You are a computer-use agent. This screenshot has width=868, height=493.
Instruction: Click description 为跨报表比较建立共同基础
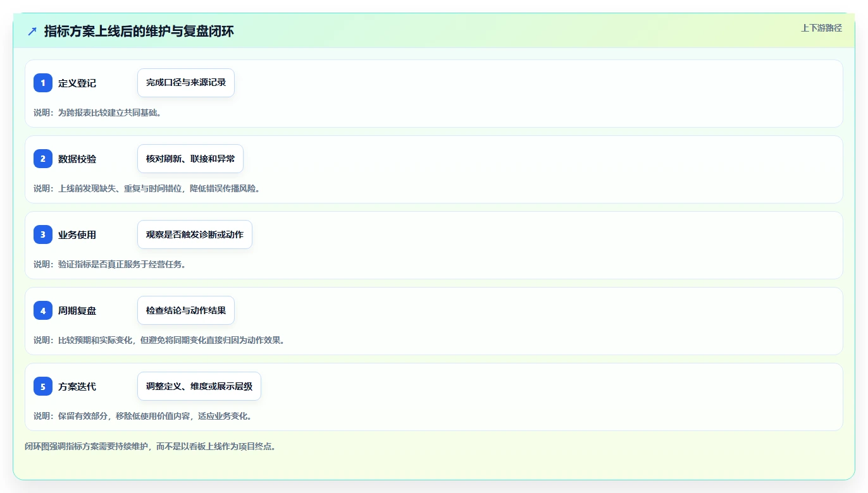click(98, 113)
